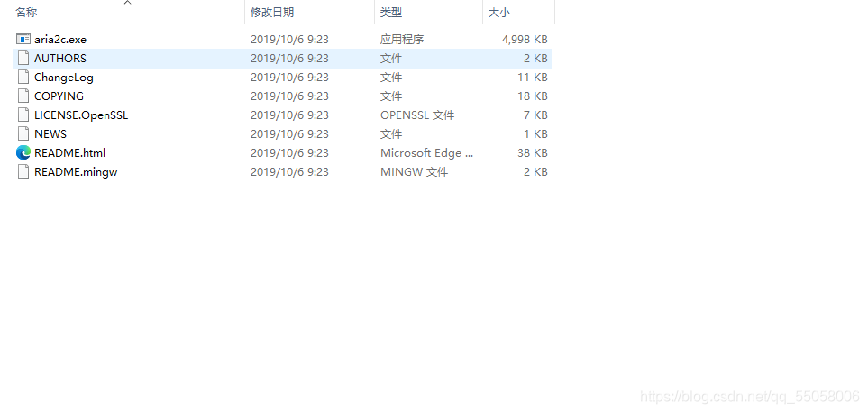The image size is (868, 413).
Task: Select the README.html Edge icon
Action: click(23, 152)
